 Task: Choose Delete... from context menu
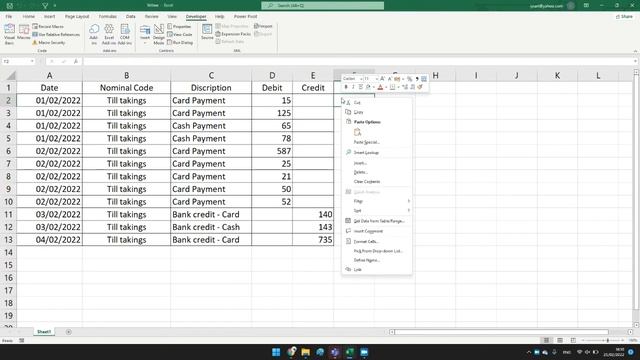(376, 172)
